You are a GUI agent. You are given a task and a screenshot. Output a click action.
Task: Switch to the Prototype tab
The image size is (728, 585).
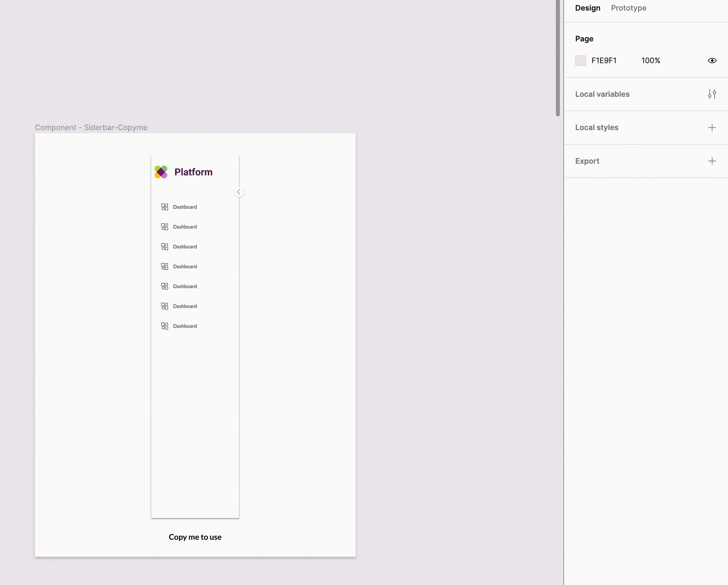click(x=628, y=8)
